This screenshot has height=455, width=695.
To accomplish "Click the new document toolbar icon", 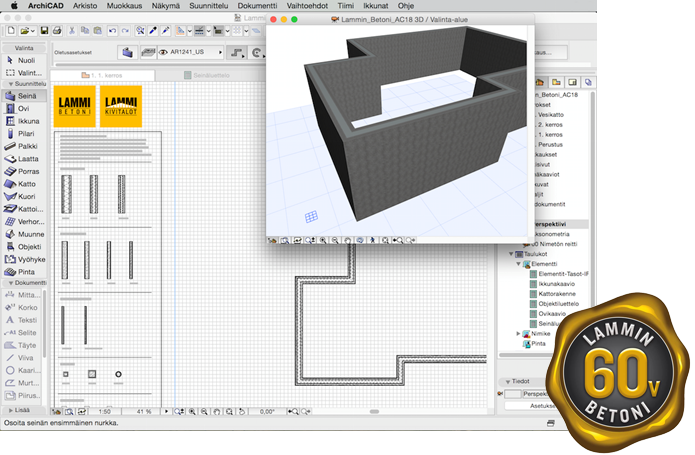I will coord(11,31).
